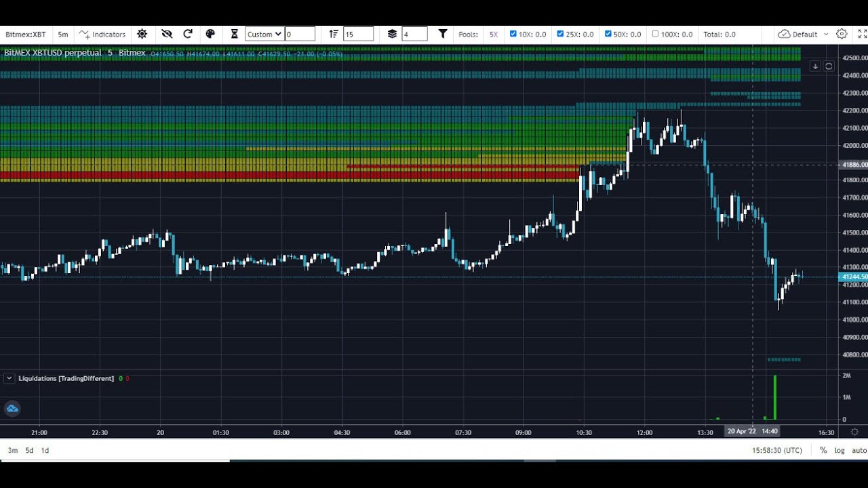Click the reset chart view icon
Screen dimensions: 868x488
click(x=829, y=66)
